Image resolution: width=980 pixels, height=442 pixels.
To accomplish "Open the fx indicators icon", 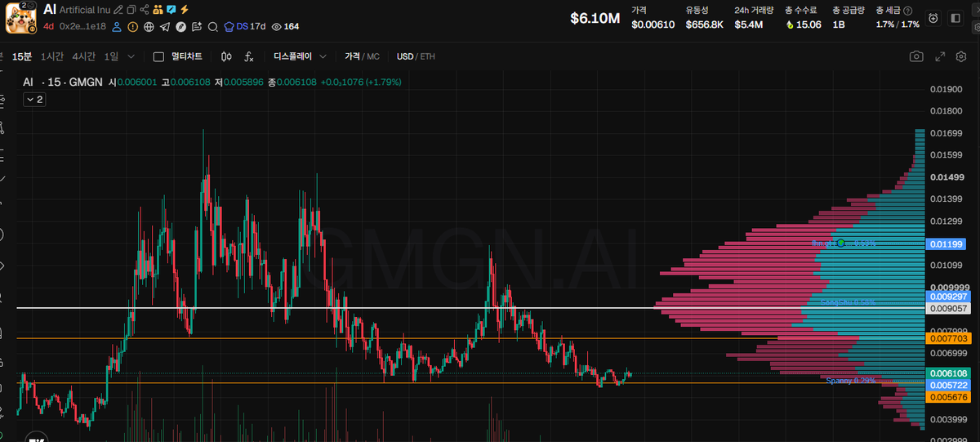I will coord(249,56).
